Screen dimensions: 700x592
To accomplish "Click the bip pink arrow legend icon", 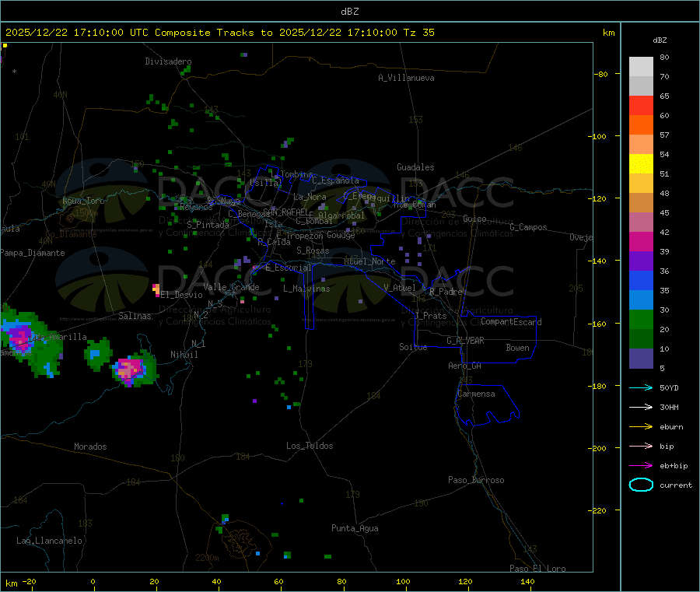I will (x=641, y=446).
